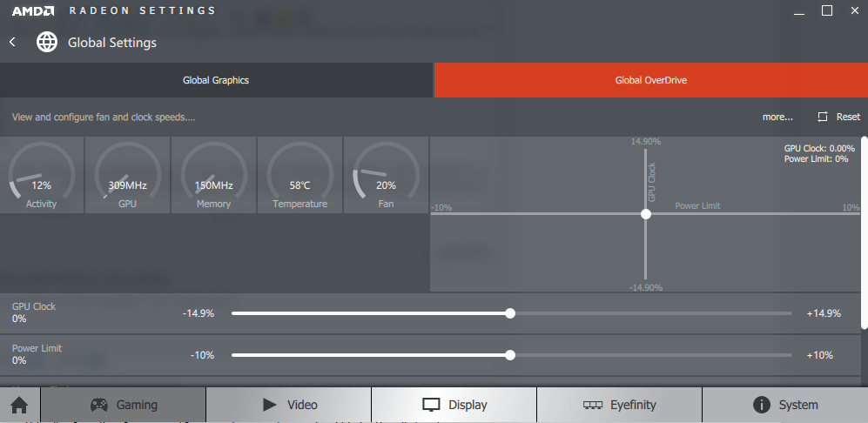The width and height of the screenshot is (868, 423).
Task: Maximize the Radeon Settings window
Action: click(827, 10)
